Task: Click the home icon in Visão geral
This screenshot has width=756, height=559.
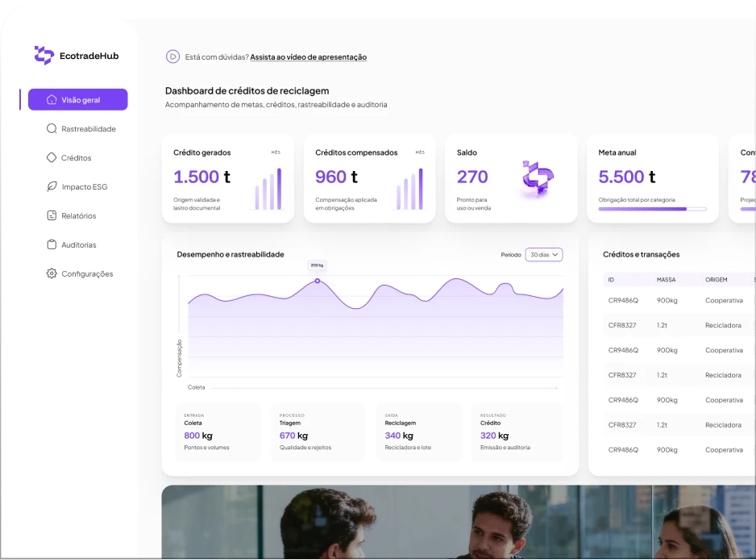Action: [52, 99]
